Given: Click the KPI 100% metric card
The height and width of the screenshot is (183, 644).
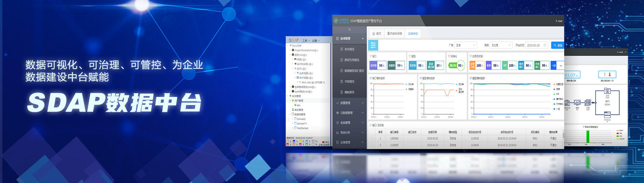Looking at the screenshot, I should click(x=509, y=65).
